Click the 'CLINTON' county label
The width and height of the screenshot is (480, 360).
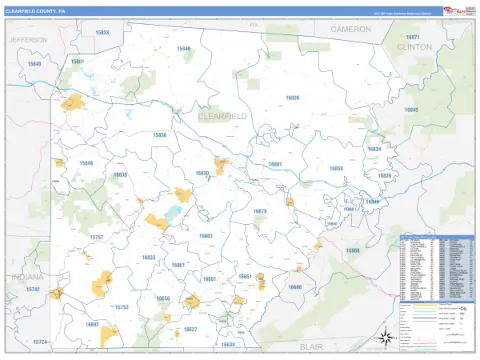(x=414, y=47)
